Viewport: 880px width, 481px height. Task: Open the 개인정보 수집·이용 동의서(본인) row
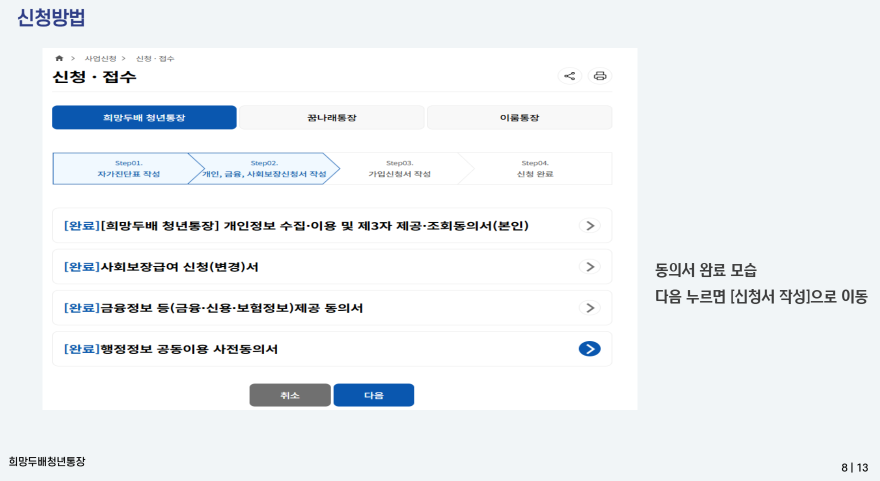tap(332, 225)
